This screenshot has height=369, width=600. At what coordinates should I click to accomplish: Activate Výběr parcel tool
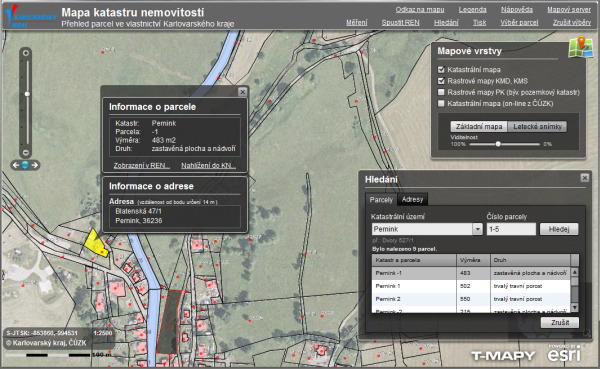click(519, 23)
